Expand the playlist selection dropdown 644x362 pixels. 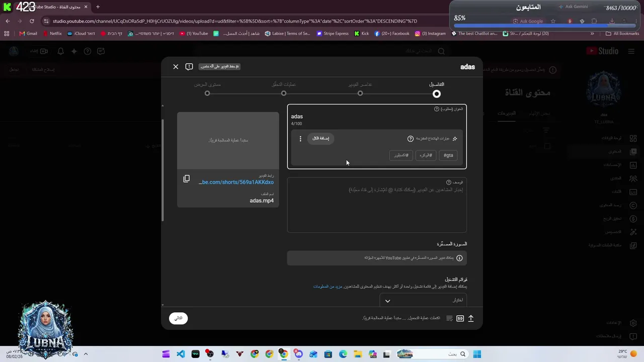(x=423, y=300)
